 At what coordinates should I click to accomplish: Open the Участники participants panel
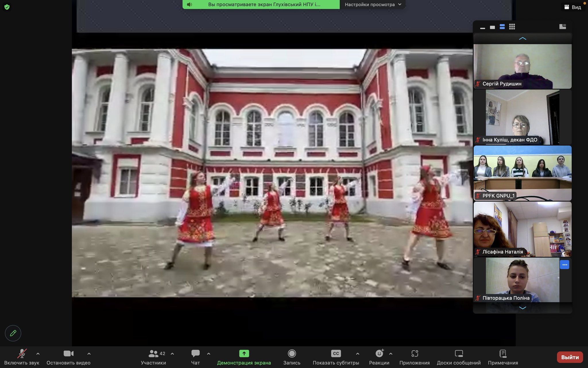(x=154, y=357)
